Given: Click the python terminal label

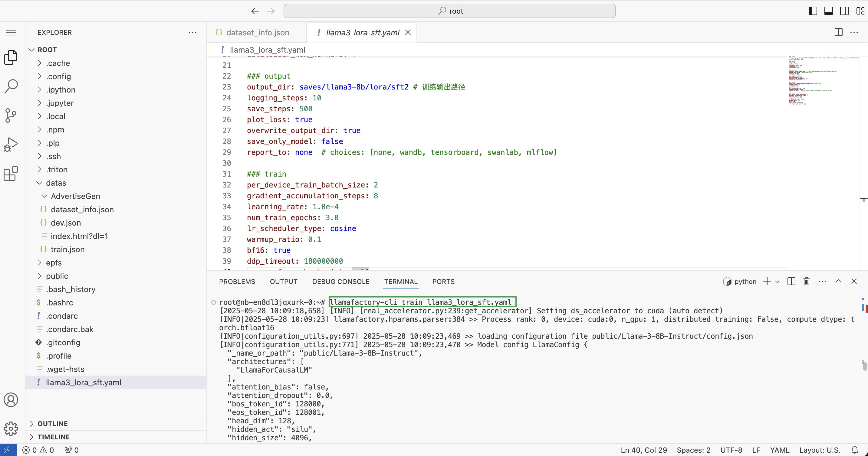Looking at the screenshot, I should click(x=740, y=282).
